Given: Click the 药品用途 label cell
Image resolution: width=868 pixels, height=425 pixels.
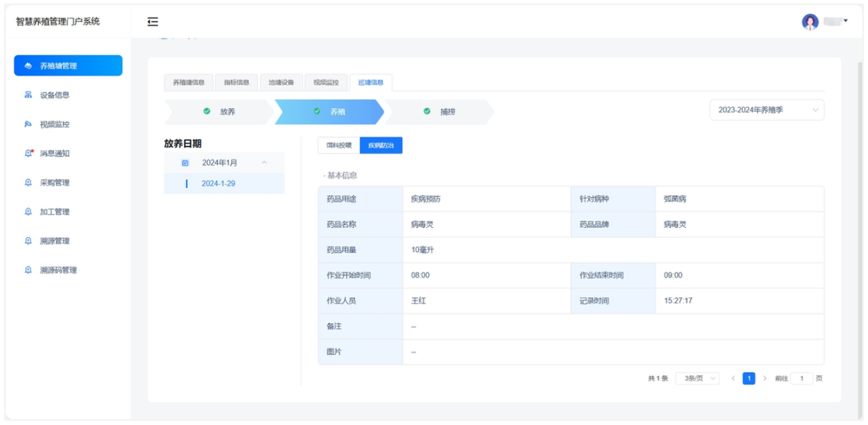Looking at the screenshot, I should 361,199.
